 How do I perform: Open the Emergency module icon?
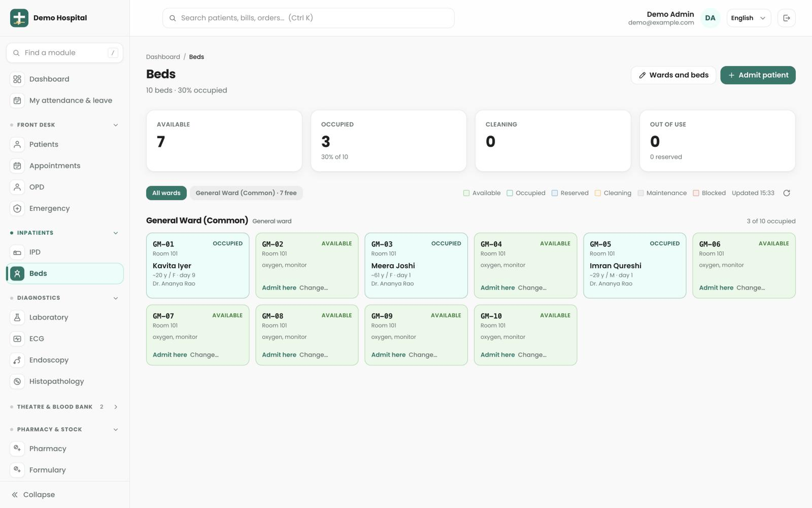tap(17, 208)
